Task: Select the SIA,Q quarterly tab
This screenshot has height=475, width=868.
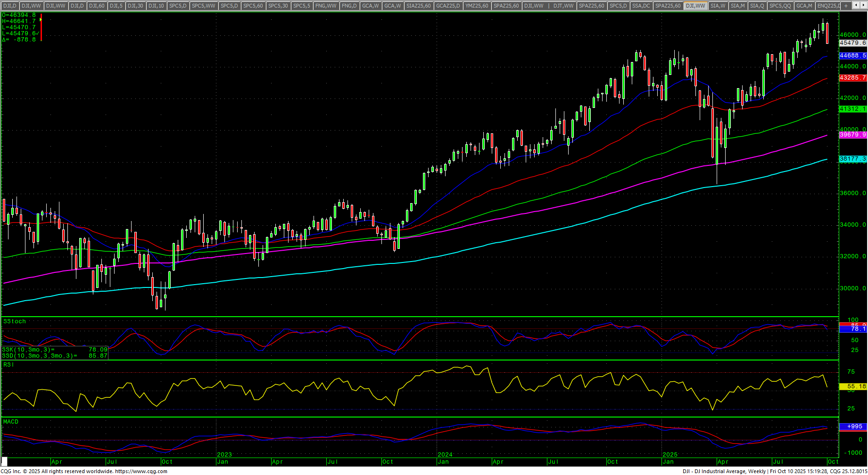Action: point(757,6)
